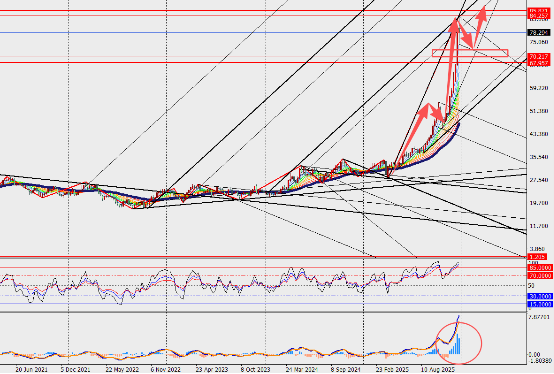Click the 19.700 price axis label
Image resolution: width=554 pixels, height=374 pixels.
point(538,203)
